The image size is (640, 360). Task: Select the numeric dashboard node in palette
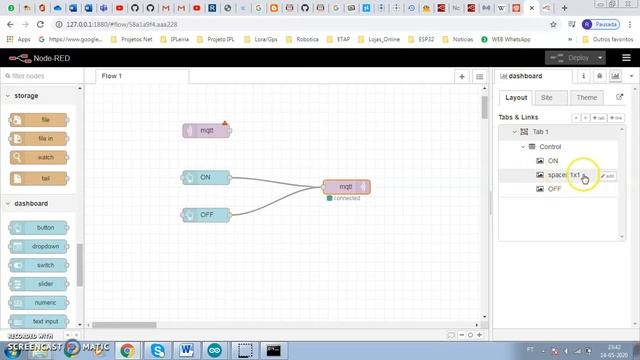click(39, 303)
